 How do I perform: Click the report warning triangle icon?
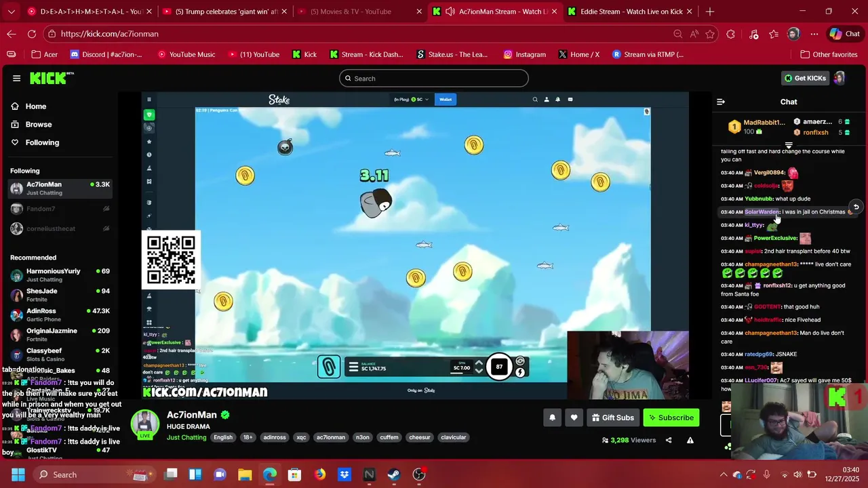[690, 440]
